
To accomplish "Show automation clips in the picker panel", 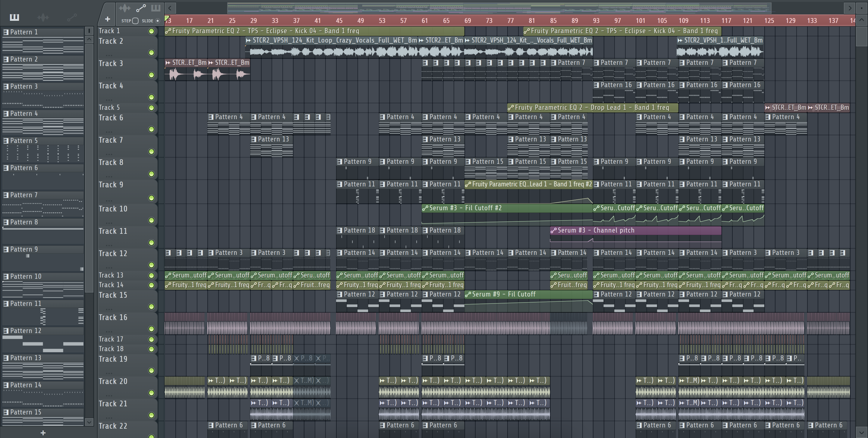I will 72,17.
